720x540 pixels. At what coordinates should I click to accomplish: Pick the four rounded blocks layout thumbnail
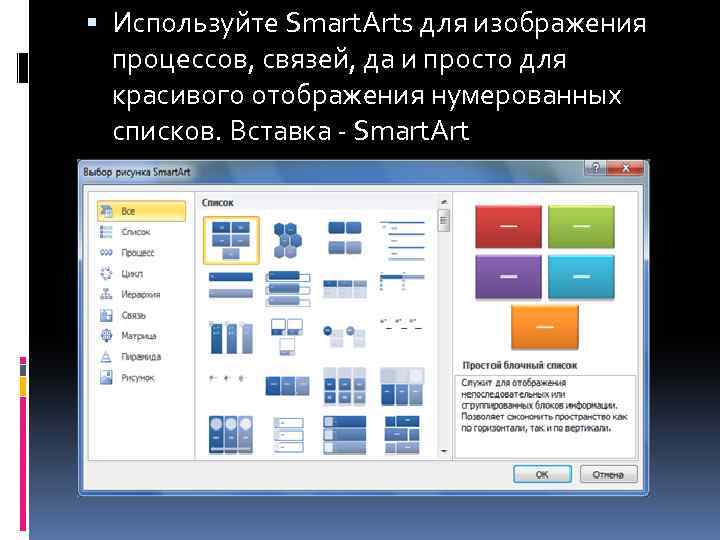[345, 238]
